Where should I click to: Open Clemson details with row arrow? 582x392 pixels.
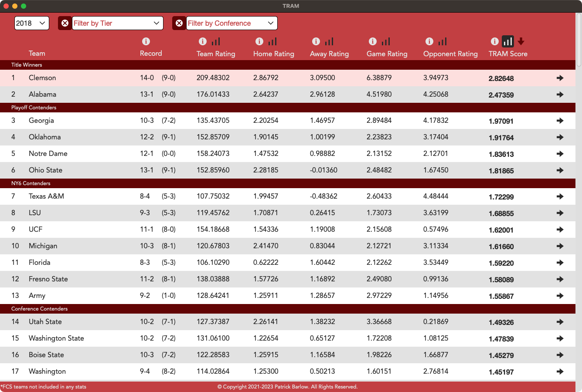coord(560,78)
